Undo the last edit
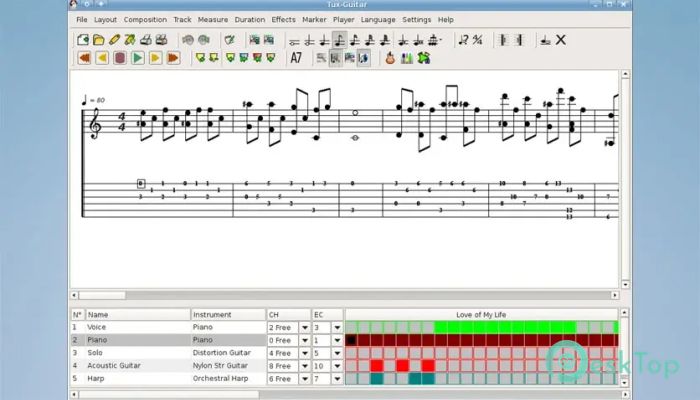This screenshot has width=700, height=400. coord(188,40)
